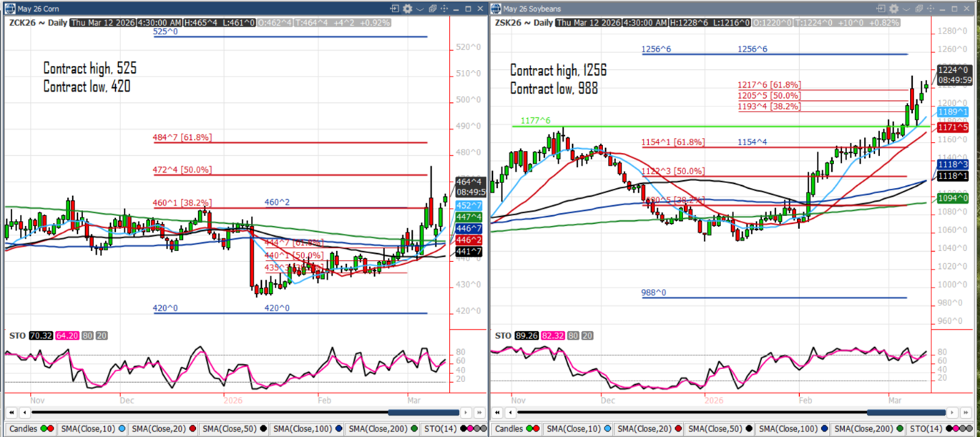Open settings gear in May 26 Corn window
The image size is (980, 437).
click(408, 9)
